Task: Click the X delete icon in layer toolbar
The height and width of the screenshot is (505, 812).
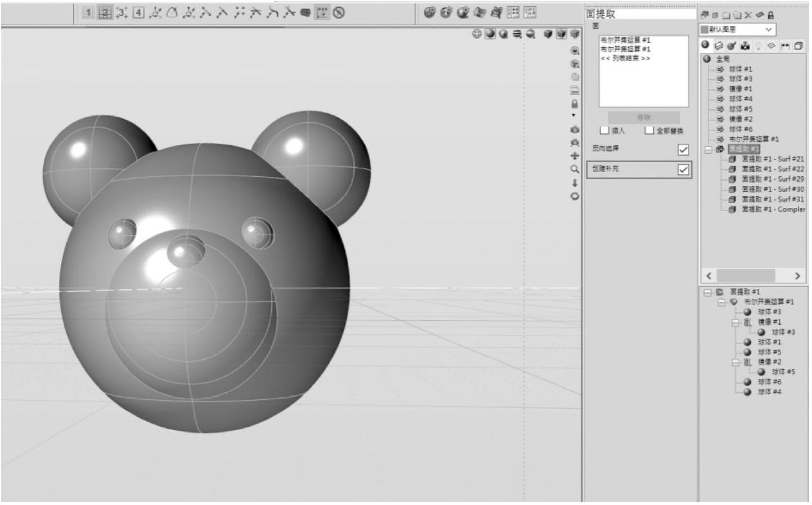Action: click(x=748, y=15)
